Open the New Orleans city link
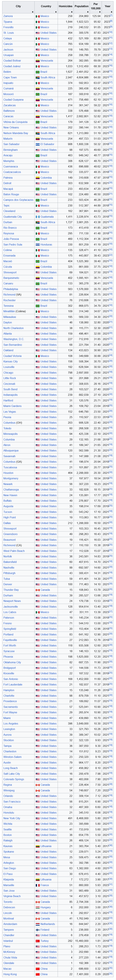 point(11,128)
